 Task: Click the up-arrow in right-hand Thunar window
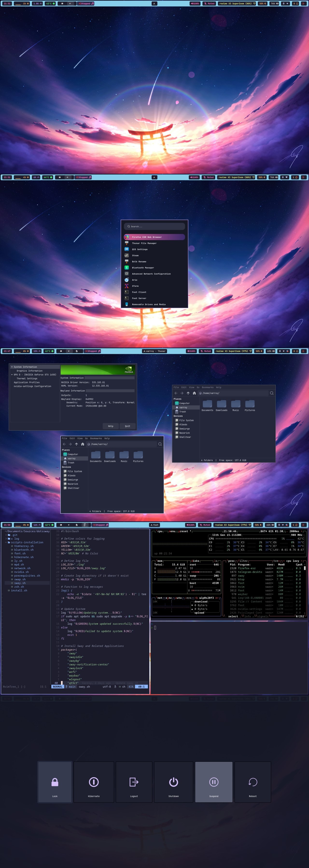click(188, 393)
